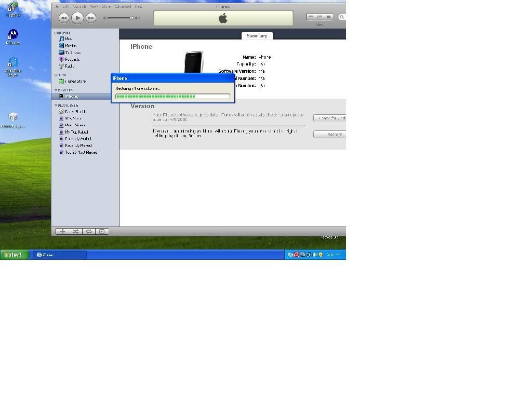Image resolution: width=532 pixels, height=399 pixels.
Task: Click the volume speaker tray icon
Action: pos(315,255)
